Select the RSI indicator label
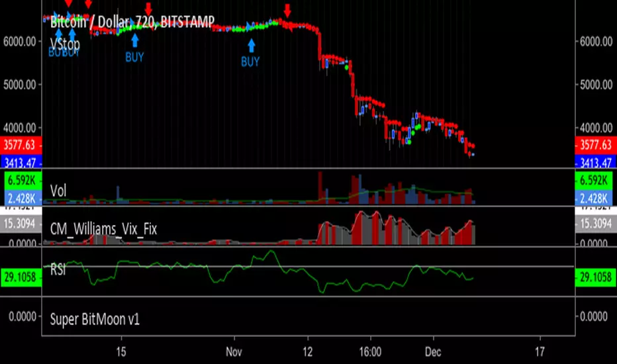 pos(58,269)
